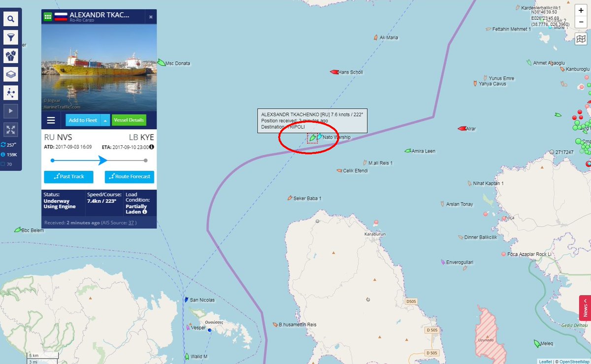591x364 pixels.
Task: Open Vessel Details green button
Action: [129, 120]
